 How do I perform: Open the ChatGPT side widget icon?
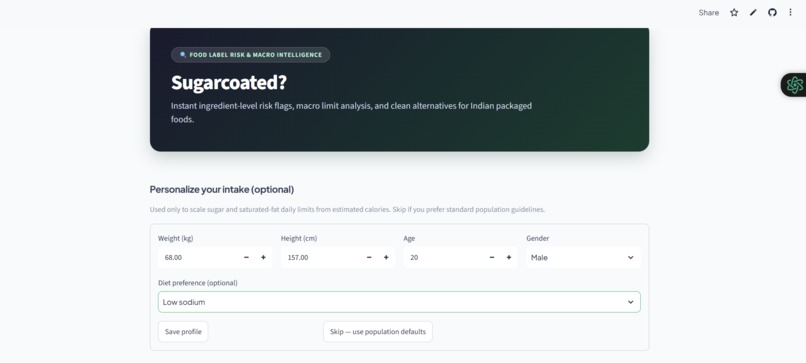pyautogui.click(x=794, y=85)
